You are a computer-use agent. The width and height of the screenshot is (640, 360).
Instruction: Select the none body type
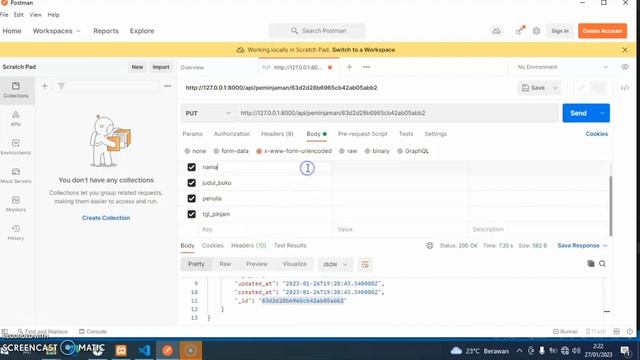(195, 151)
